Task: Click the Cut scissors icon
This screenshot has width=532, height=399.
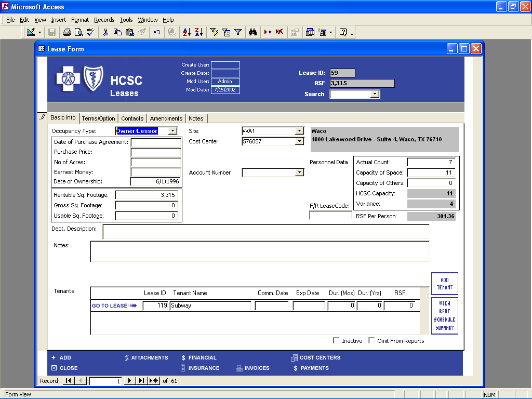Action: click(105, 32)
